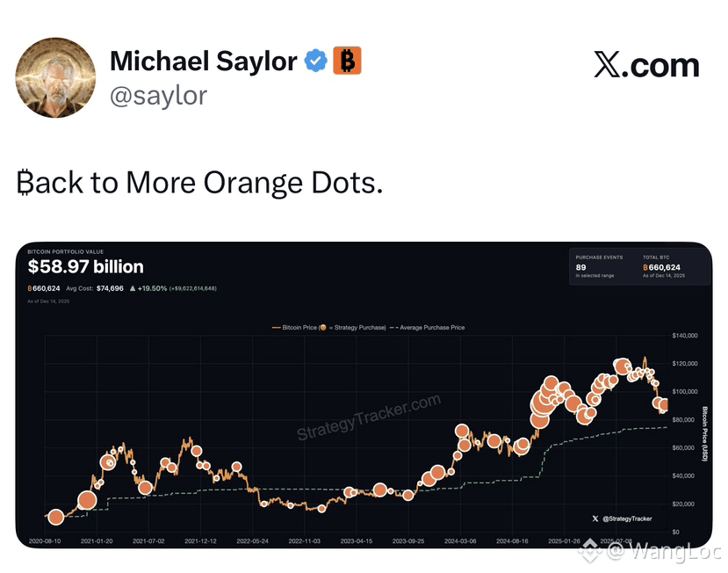Viewport: 728px width, 573px height.
Task: Open the @saylor handle link
Action: pyautogui.click(x=158, y=97)
